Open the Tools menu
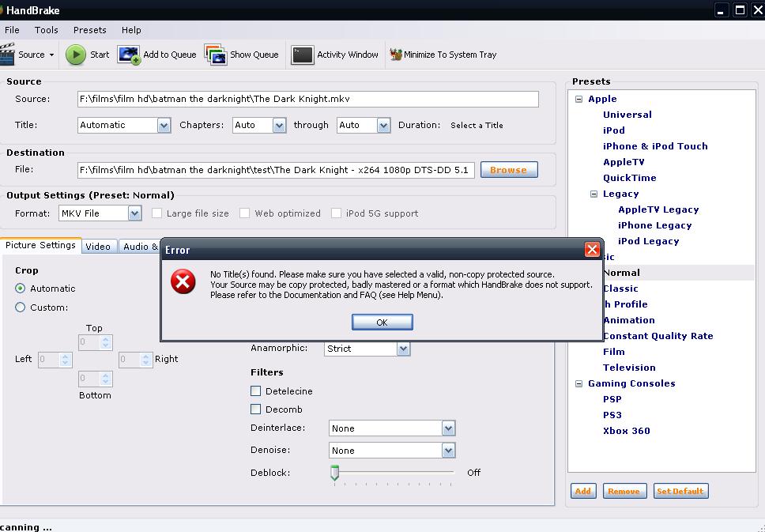 coord(47,30)
